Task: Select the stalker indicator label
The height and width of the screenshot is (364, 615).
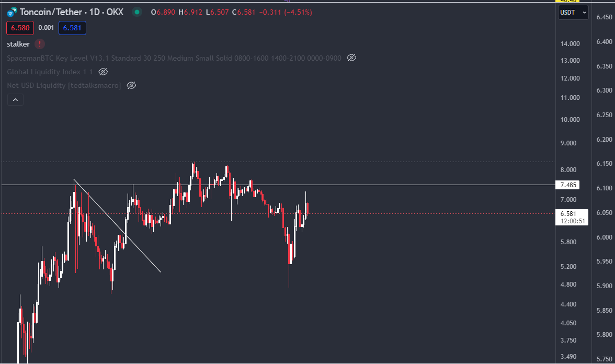Action: point(18,44)
